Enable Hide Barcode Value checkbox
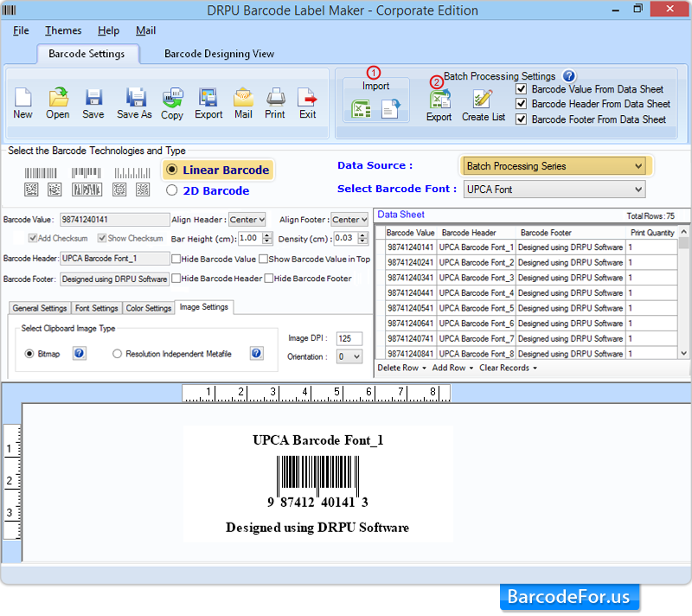This screenshot has width=692, height=616. pos(176,259)
